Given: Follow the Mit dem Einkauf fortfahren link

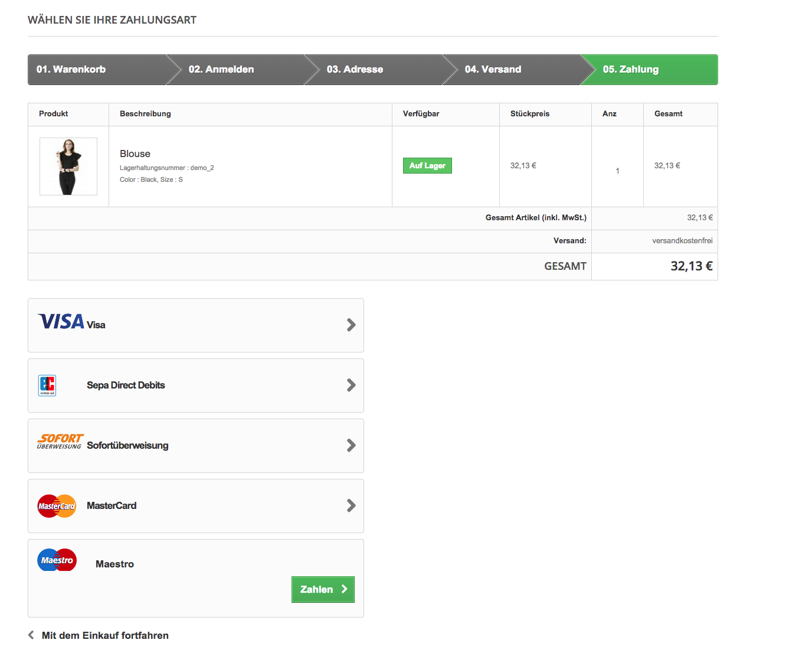Looking at the screenshot, I should tap(105, 635).
